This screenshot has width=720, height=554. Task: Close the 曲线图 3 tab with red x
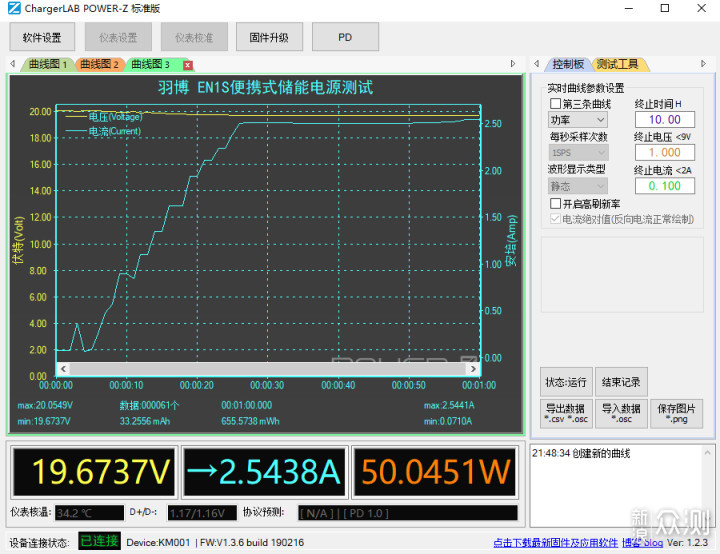click(187, 65)
